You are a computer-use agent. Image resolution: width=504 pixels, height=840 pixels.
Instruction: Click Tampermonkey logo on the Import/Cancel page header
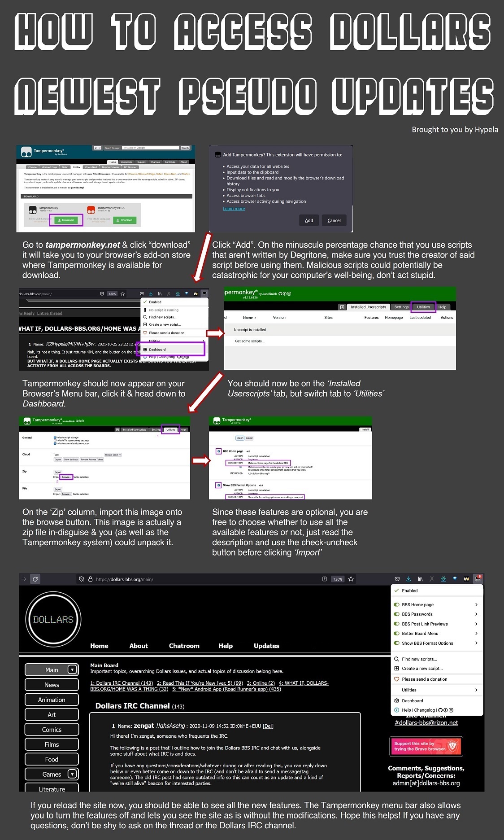pyautogui.click(x=217, y=420)
